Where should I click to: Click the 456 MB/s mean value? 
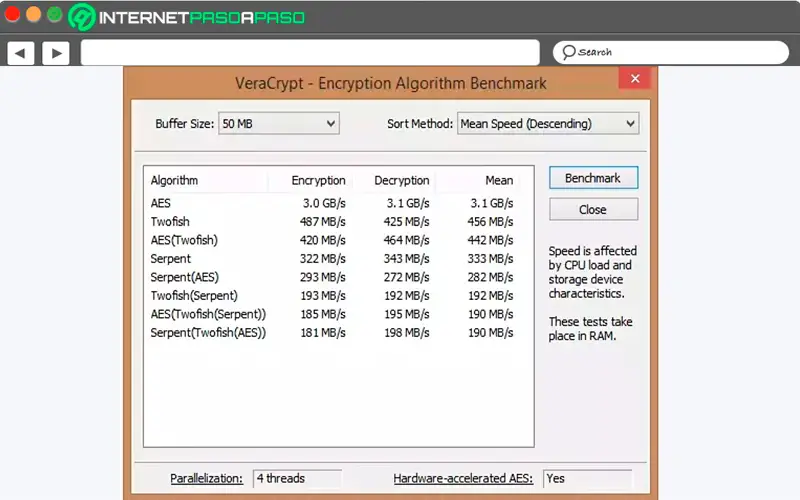(490, 221)
